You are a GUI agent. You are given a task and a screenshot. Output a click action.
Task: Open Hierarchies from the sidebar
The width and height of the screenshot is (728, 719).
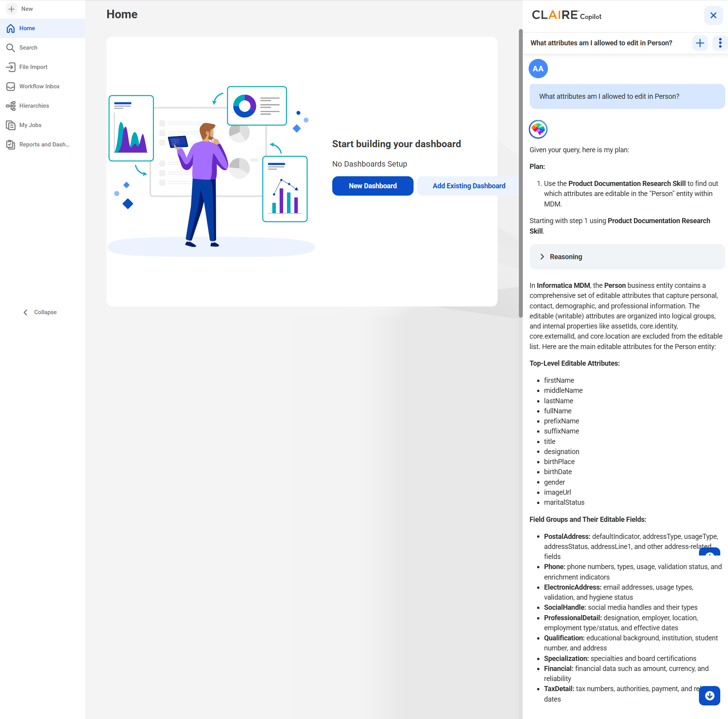[x=43, y=106]
